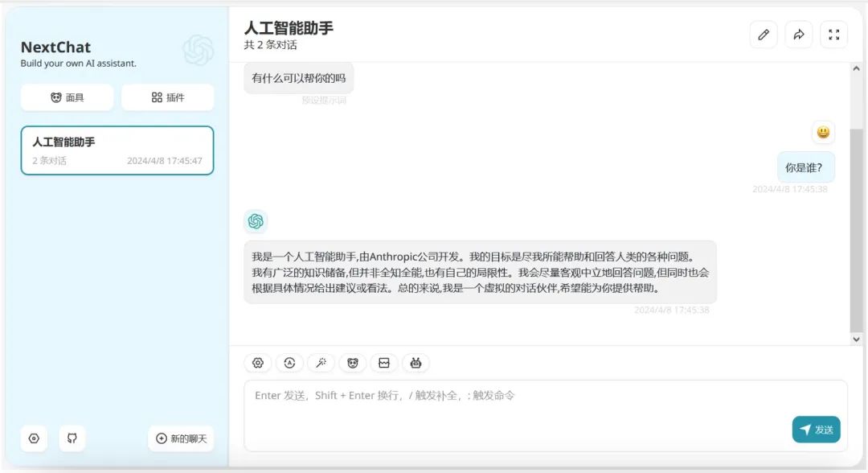The image size is (868, 473).
Task: Open the GitHub repository icon
Action: click(x=72, y=438)
